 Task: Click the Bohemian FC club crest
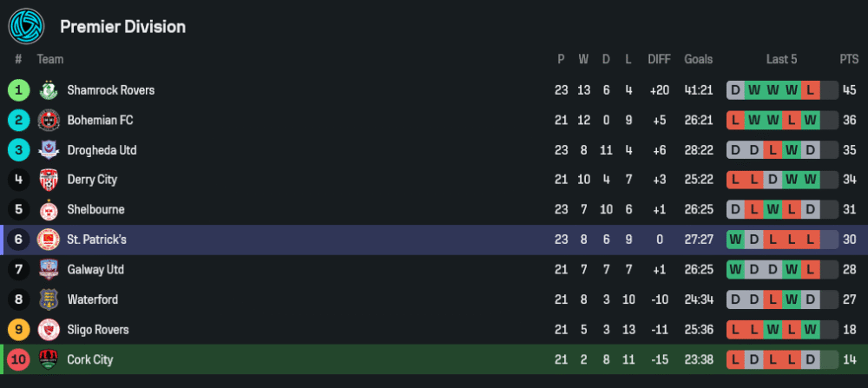(x=48, y=120)
